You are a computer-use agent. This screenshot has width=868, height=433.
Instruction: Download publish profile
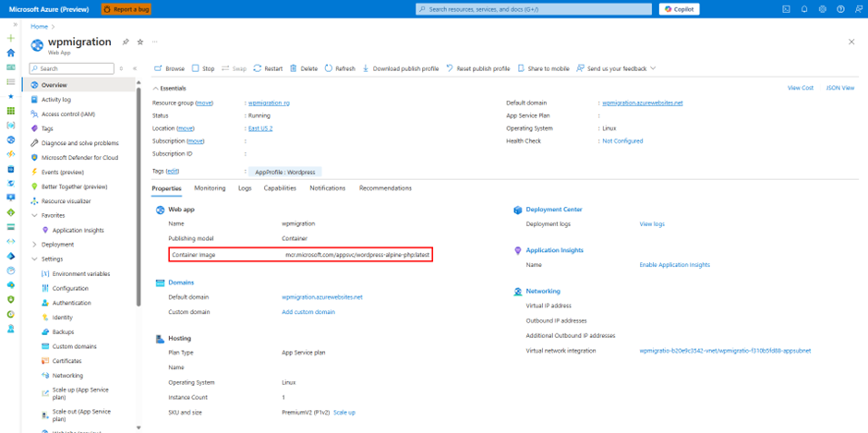coord(400,68)
